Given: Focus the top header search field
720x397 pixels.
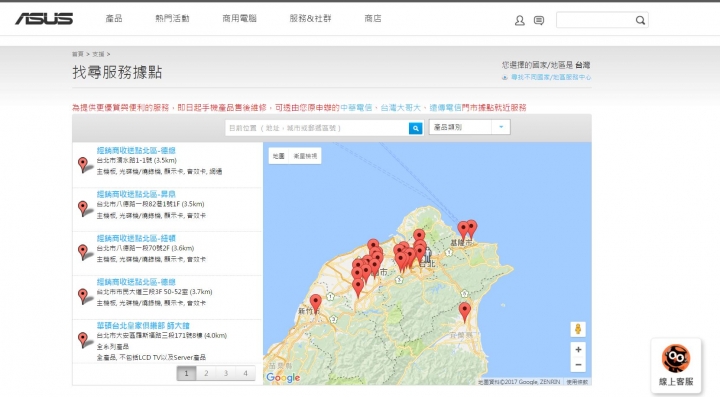Looking at the screenshot, I should point(596,20).
